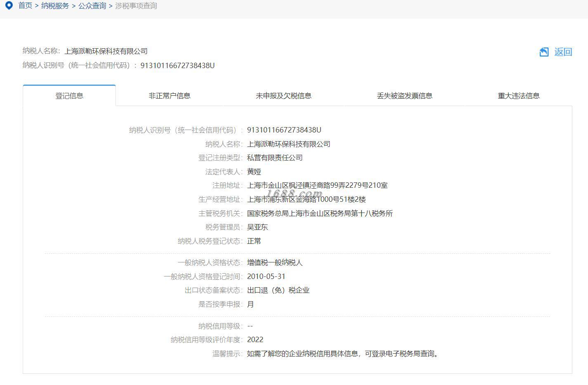Click registration date 2010-05-31
The image size is (588, 385).
[266, 276]
